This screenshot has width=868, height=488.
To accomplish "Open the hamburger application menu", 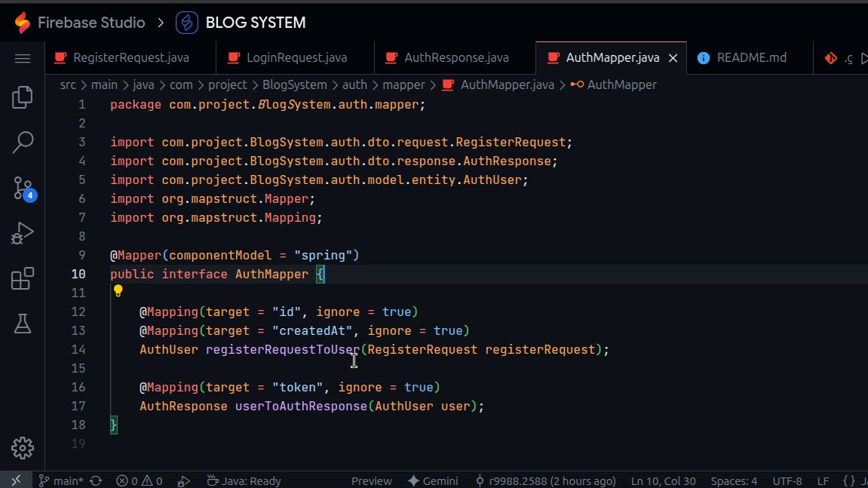I will (23, 58).
